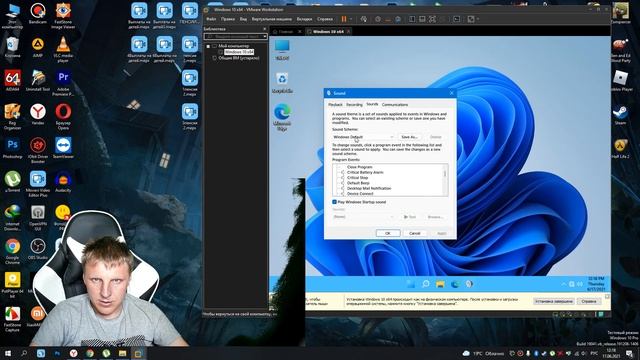Image resolution: width=640 pixels, height=360 pixels.
Task: Switch to the Recording tab
Action: point(354,104)
